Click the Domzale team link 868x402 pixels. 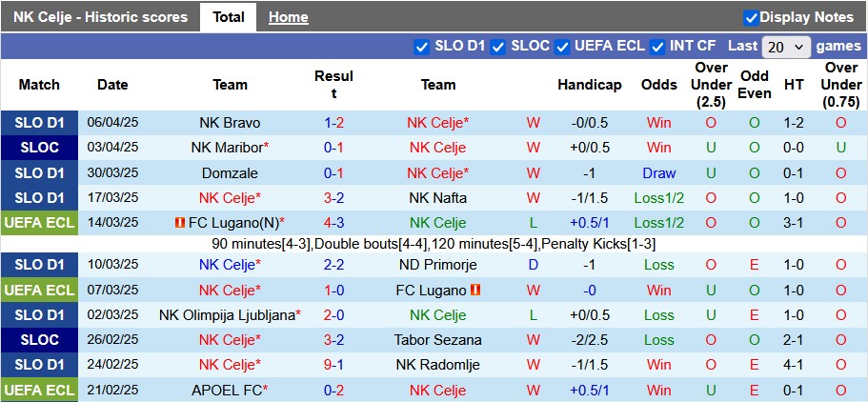coord(230,173)
